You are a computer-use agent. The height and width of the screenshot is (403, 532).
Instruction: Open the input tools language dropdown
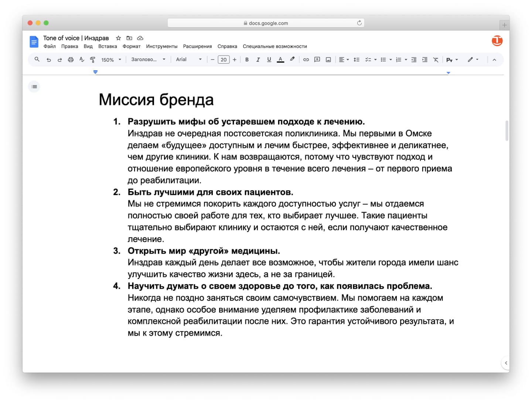pos(452,60)
